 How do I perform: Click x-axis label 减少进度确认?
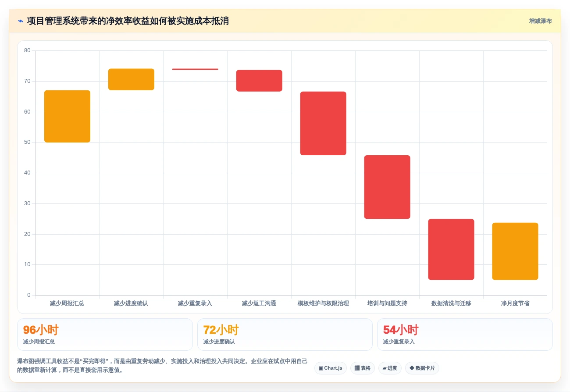point(131,303)
